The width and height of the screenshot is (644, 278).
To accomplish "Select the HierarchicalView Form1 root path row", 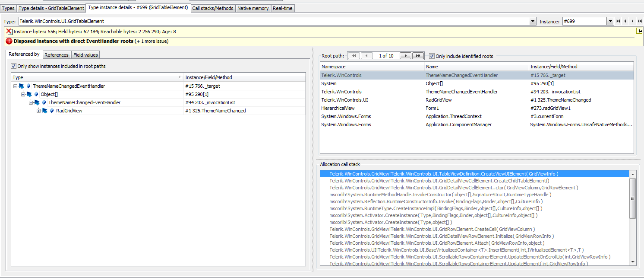I will click(477, 108).
